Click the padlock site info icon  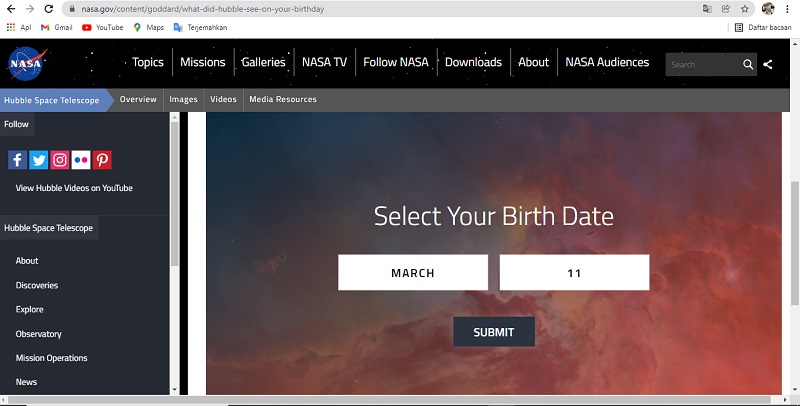[x=72, y=9]
